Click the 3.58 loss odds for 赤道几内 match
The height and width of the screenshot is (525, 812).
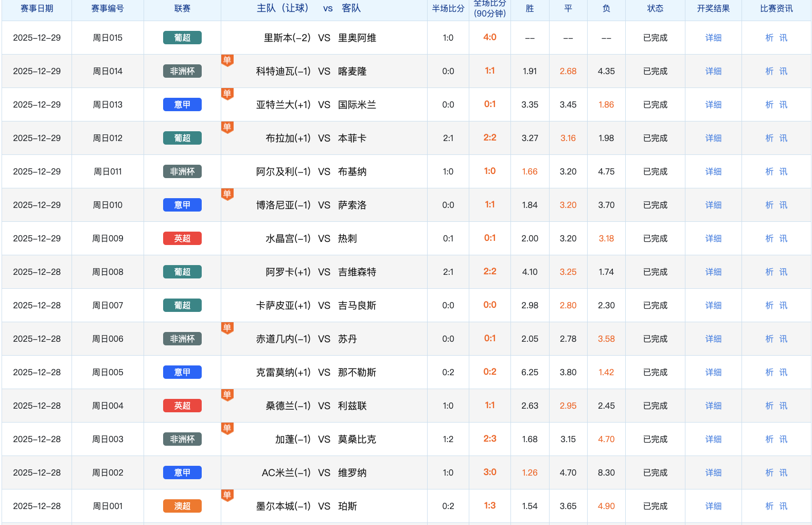(606, 339)
